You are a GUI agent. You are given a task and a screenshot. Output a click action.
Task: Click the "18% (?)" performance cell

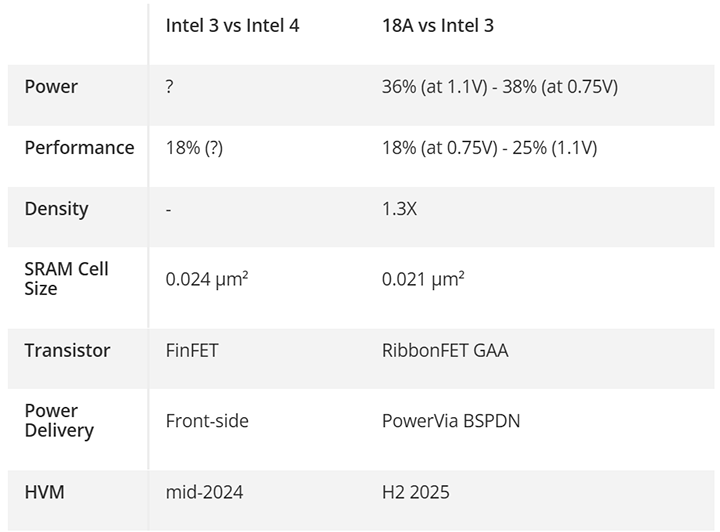[x=194, y=148]
